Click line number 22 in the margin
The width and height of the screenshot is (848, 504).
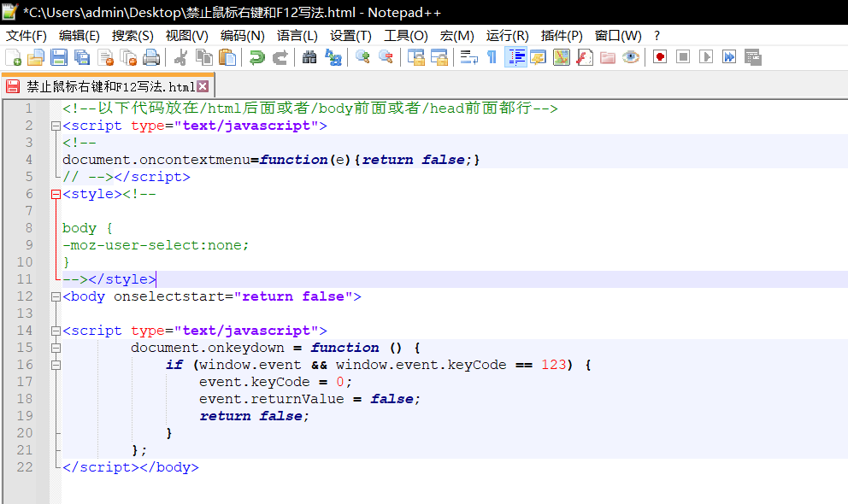click(x=25, y=467)
